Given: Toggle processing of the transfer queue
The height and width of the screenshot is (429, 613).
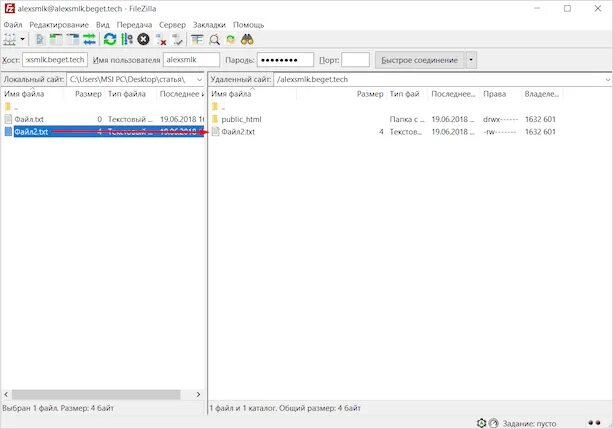Looking at the screenshot, I should 127,39.
